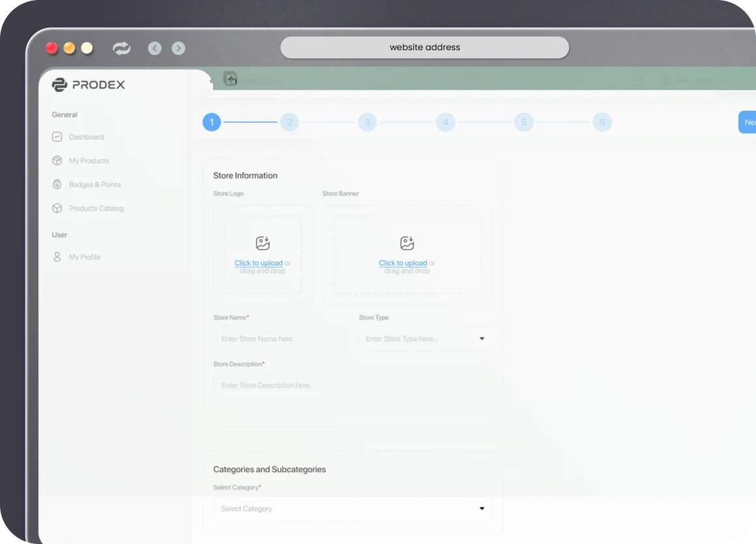Image resolution: width=756 pixels, height=544 pixels.
Task: Go to step 2 of the wizard
Action: (x=289, y=122)
